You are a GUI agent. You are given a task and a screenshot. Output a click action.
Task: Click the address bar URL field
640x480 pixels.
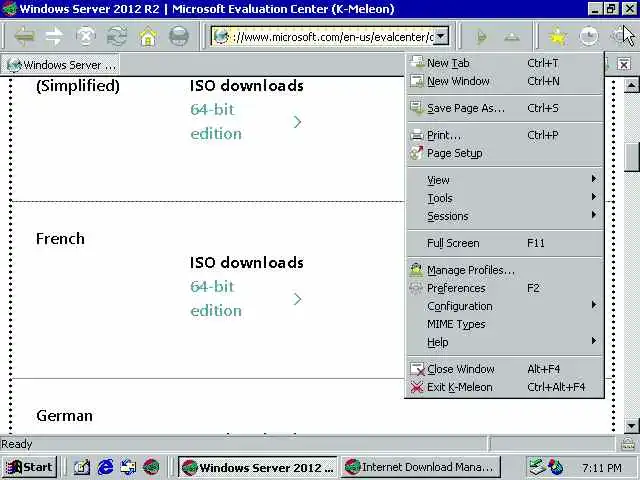(332, 37)
